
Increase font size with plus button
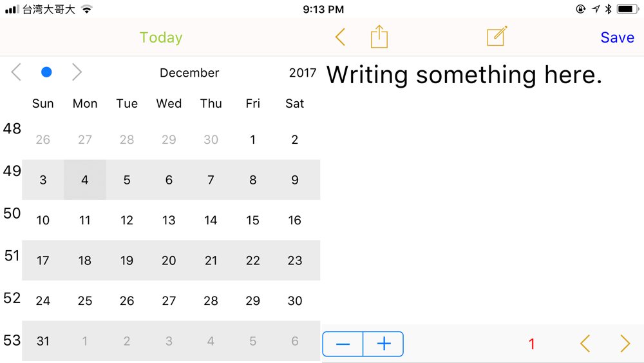tap(384, 344)
